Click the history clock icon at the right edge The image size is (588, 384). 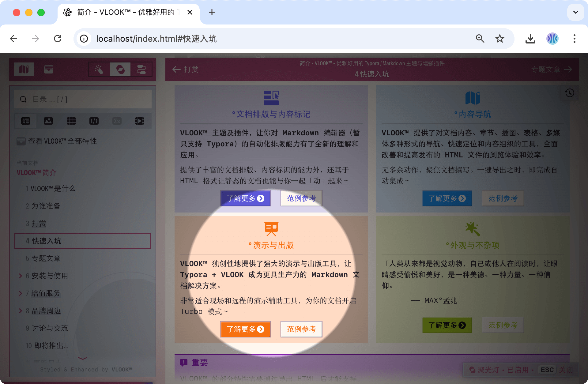[x=570, y=93]
